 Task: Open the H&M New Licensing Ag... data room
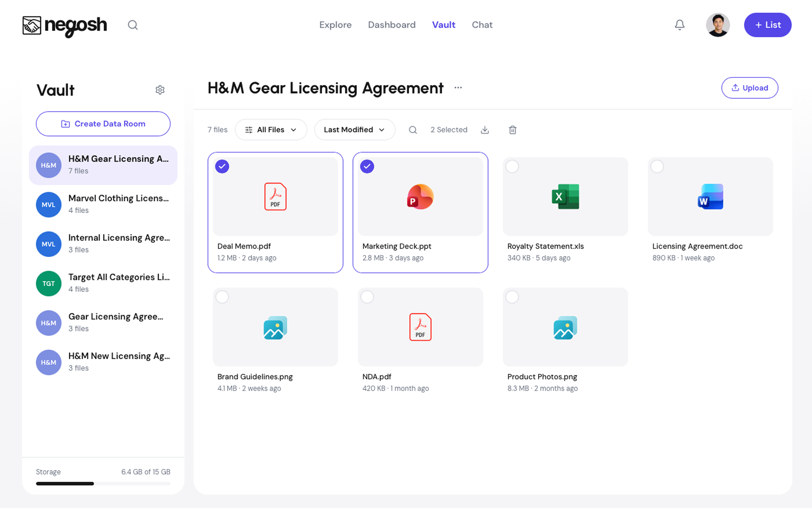[x=103, y=362]
